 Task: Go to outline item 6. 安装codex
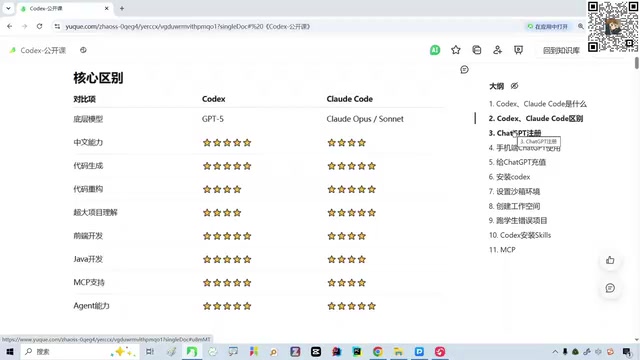[x=509, y=177]
